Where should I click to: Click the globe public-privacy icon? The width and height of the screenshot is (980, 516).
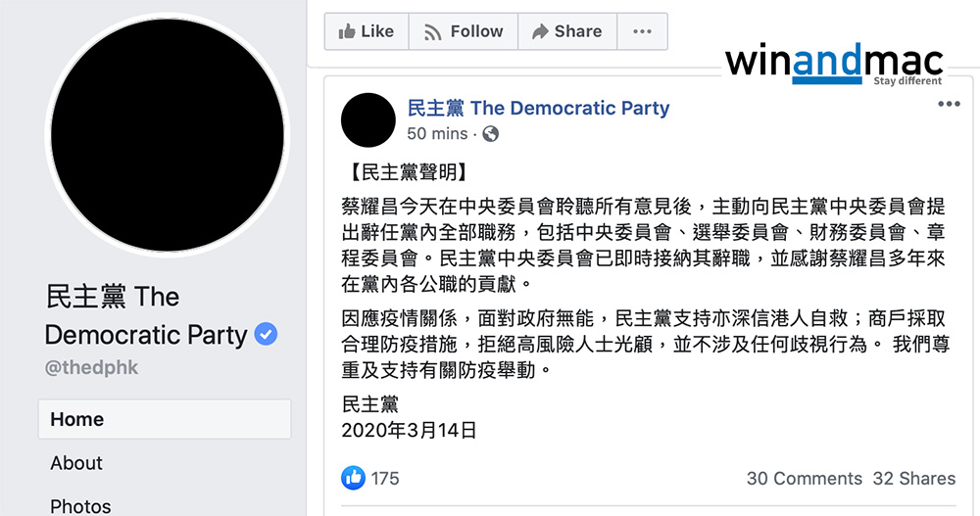491,133
